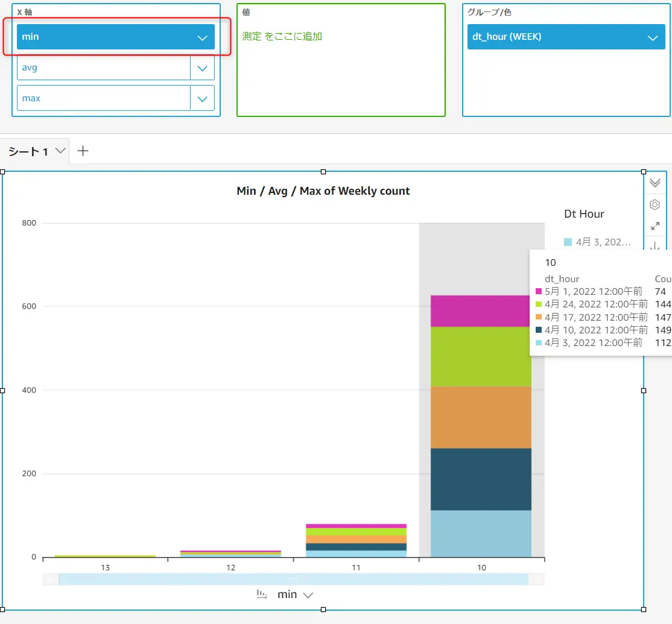The image size is (672, 624).
Task: Click the 測定 をここに追加 value drop area
Action: 282,36
